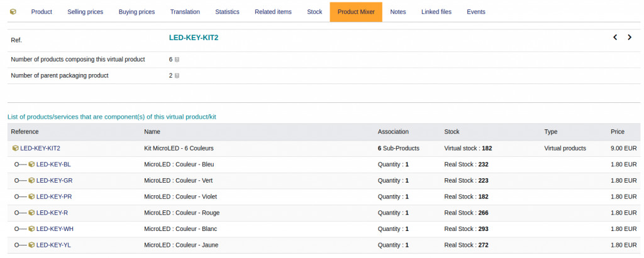Image resolution: width=644 pixels, height=258 pixels.
Task: Click the Stock column header
Action: (452, 132)
